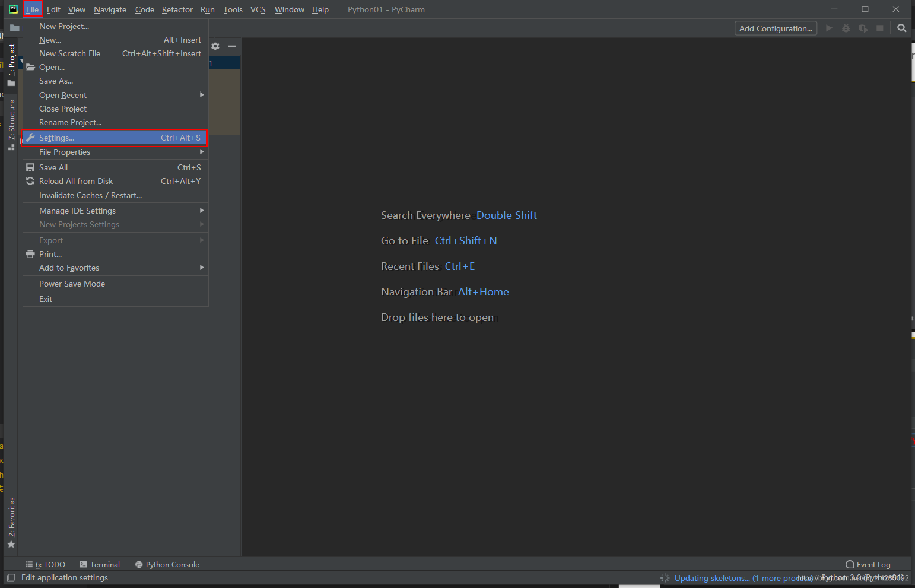Click the Debug bug icon in toolbar
The height and width of the screenshot is (588, 915).
click(846, 28)
